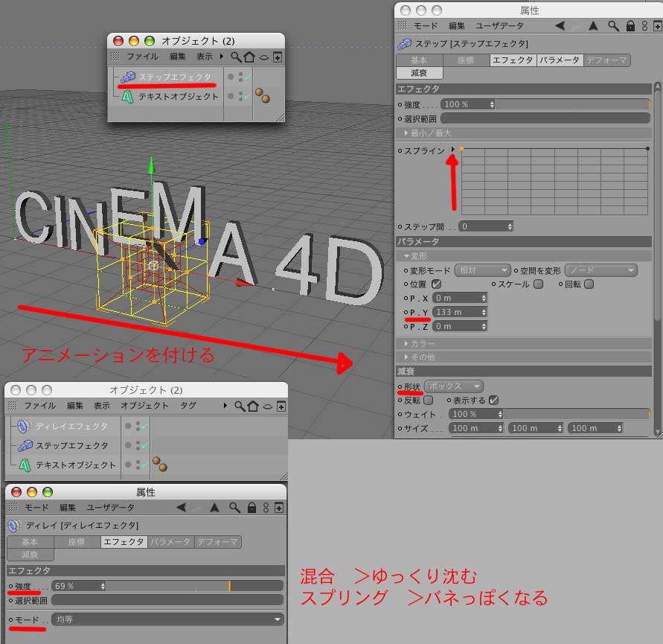The image size is (663, 644).
Task: Select テキストオブジェクト in top object manager
Action: pos(178,97)
